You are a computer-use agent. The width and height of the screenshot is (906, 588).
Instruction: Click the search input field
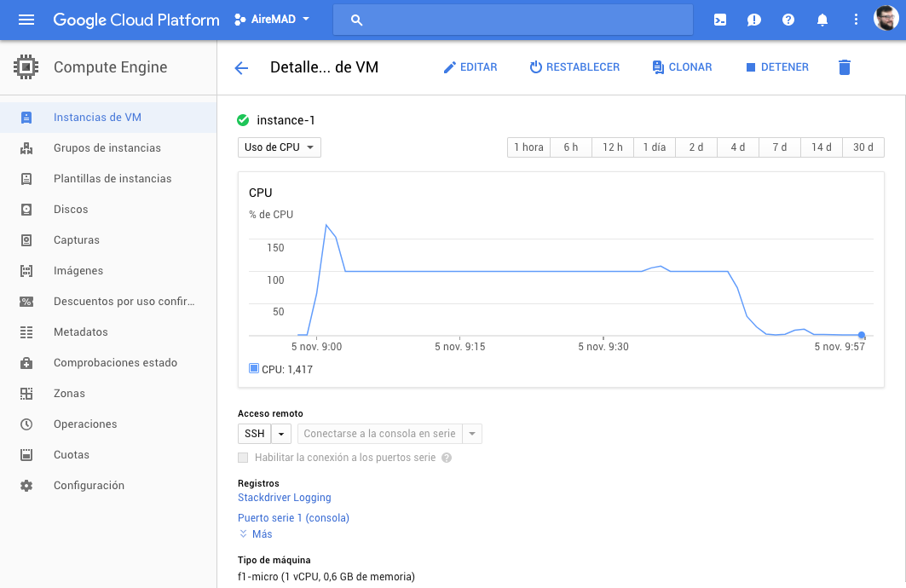(511, 20)
